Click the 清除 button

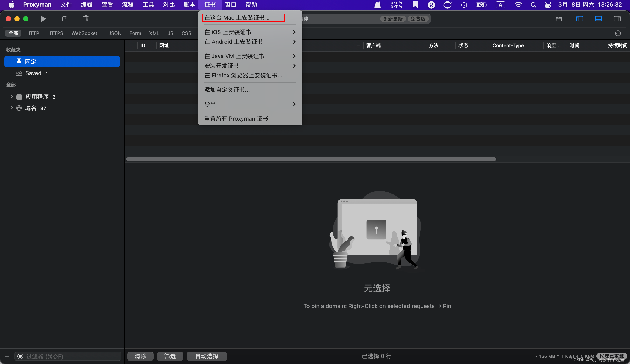[140, 356]
